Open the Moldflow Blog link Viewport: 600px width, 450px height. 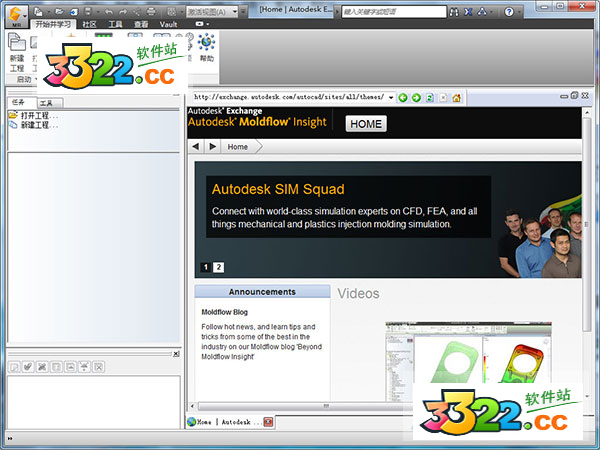[225, 312]
